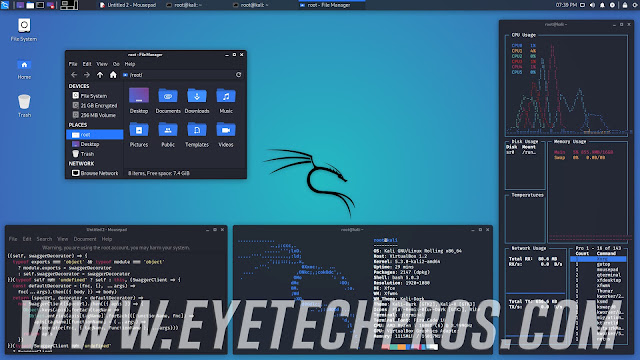
Task: Open the View menu in Mousepad
Action: coord(62,239)
